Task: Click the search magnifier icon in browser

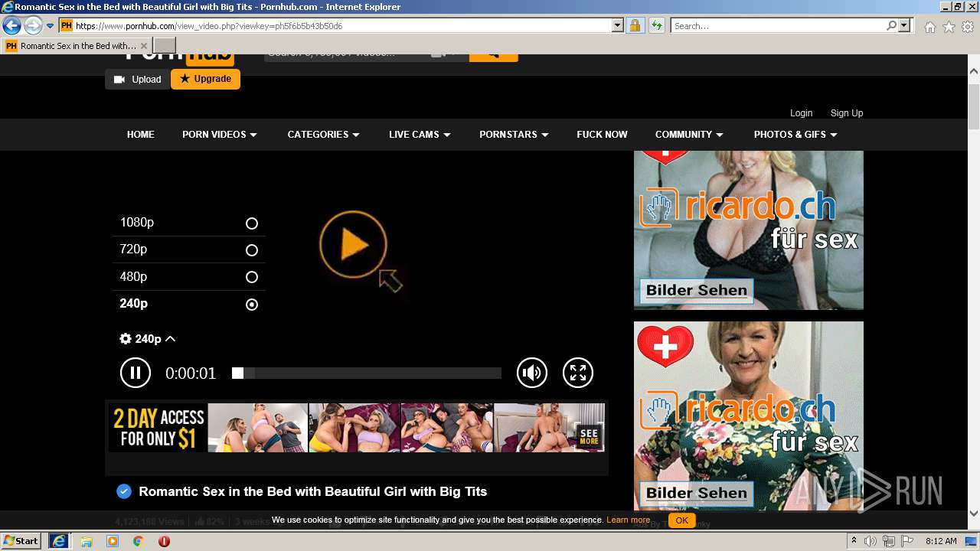Action: coord(892,26)
